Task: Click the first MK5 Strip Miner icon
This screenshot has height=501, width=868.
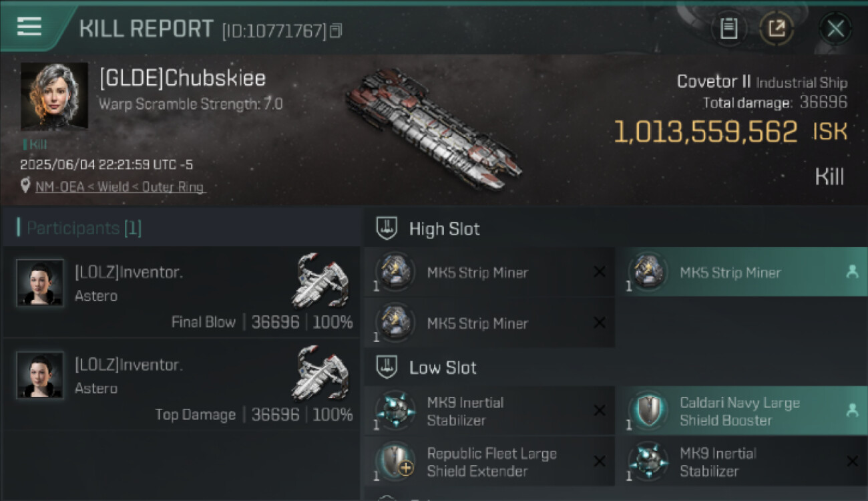Action: (x=395, y=272)
